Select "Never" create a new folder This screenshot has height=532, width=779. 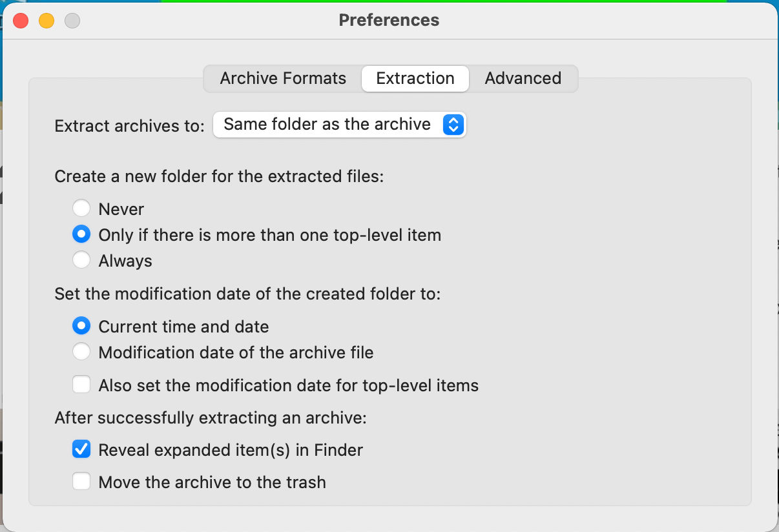pos(81,208)
